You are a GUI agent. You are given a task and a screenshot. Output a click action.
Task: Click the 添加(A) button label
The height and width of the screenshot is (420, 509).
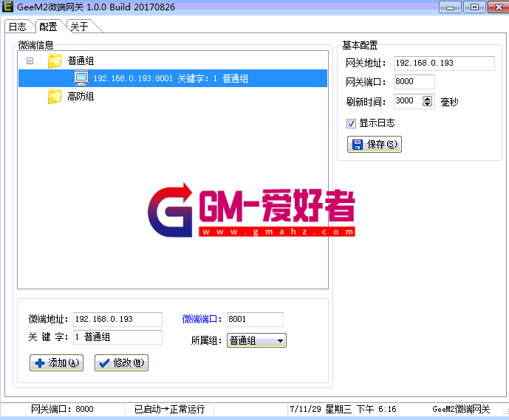(64, 362)
